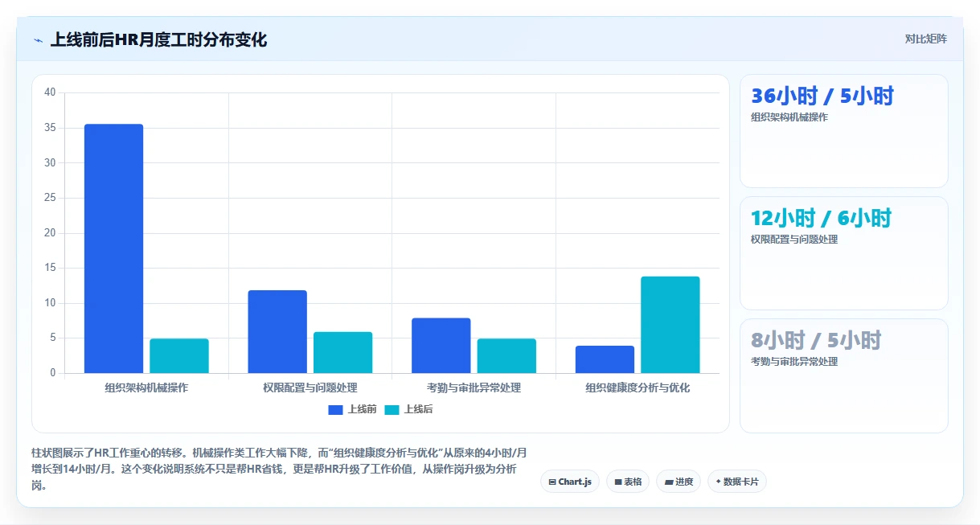Click the 上线后 bar for 权限配置与问题处理
Image resolution: width=980 pixels, height=525 pixels.
pos(343,352)
